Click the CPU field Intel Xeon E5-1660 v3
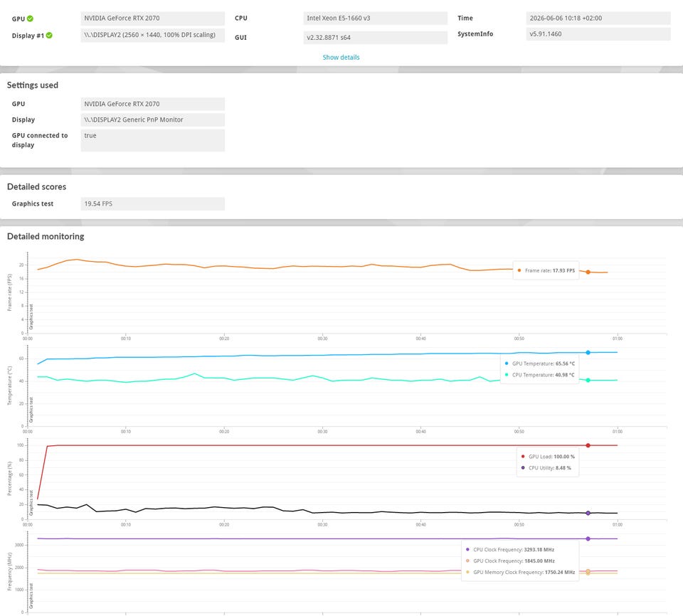The height and width of the screenshot is (616, 683). coord(375,18)
